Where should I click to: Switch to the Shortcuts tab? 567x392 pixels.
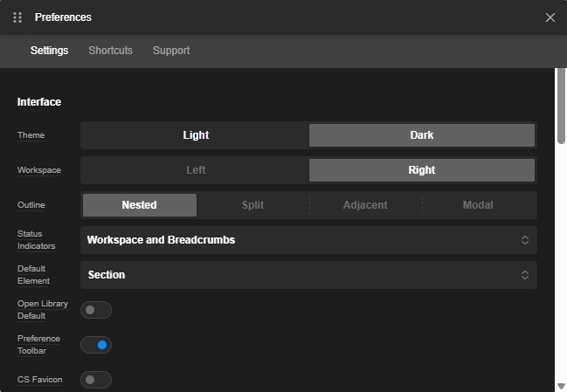pyautogui.click(x=110, y=51)
